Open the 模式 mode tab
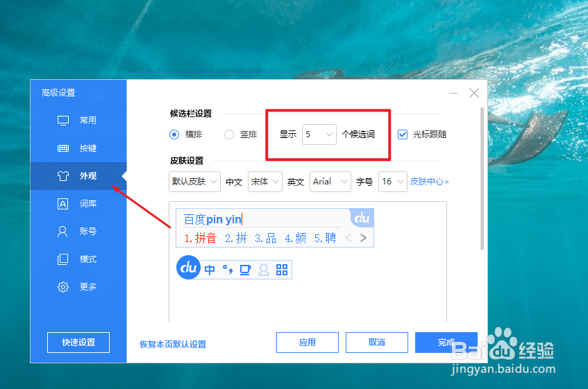Screen dimensions: 588x389 [78, 259]
